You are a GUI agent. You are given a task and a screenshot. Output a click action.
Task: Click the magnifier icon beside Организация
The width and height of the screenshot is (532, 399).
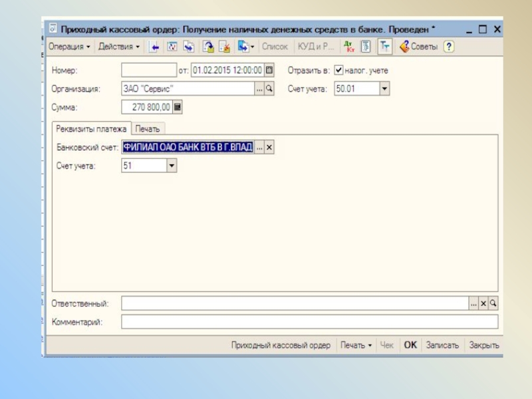click(x=269, y=88)
